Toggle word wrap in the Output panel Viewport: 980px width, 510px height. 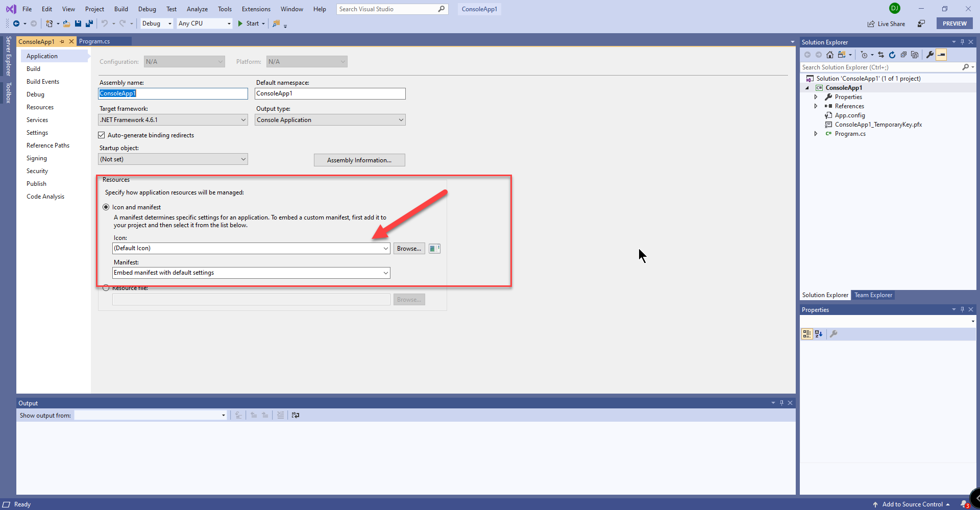coord(296,416)
